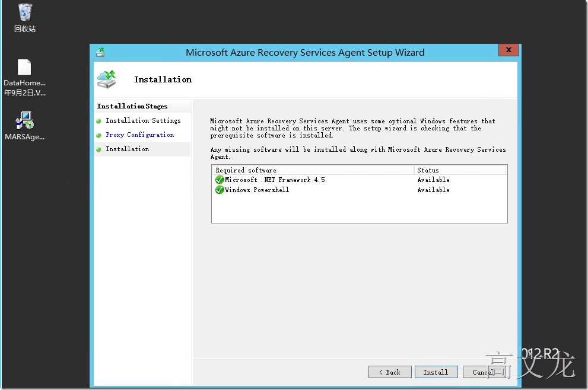Click the Back button

[390, 372]
